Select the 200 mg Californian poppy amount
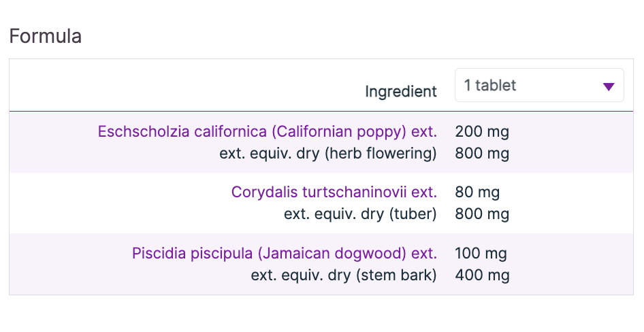The image size is (644, 332). click(x=482, y=131)
